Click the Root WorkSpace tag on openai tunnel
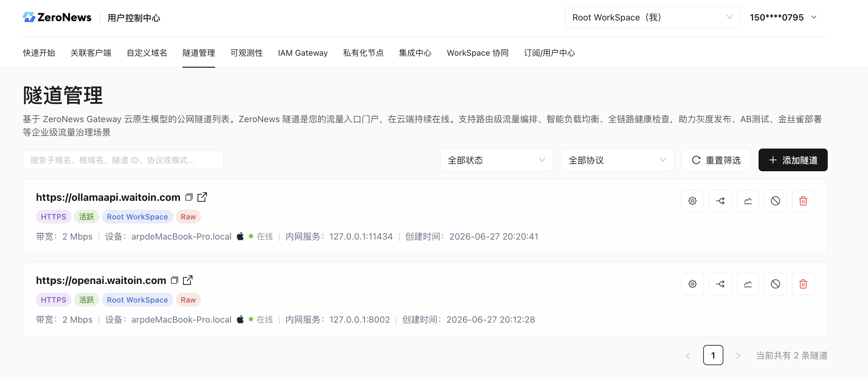 click(137, 300)
